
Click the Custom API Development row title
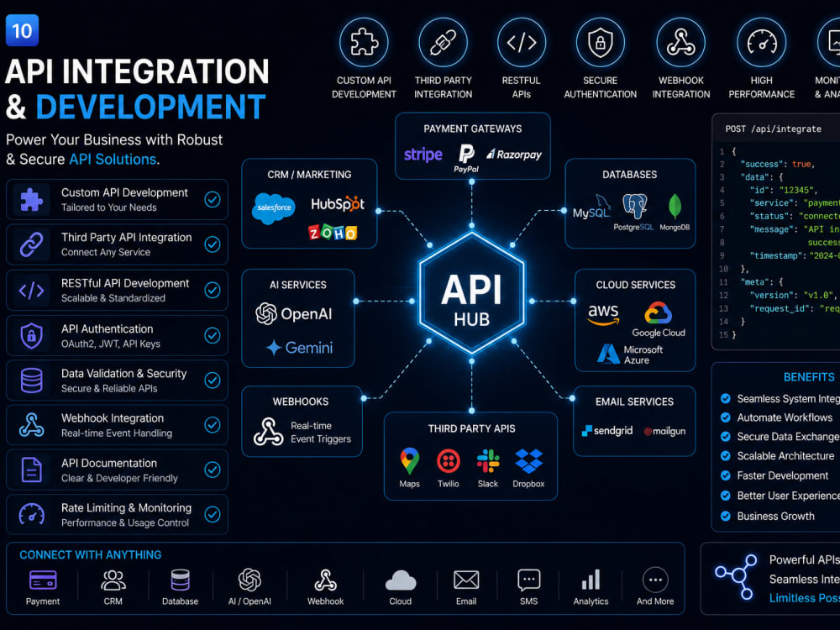point(124,192)
